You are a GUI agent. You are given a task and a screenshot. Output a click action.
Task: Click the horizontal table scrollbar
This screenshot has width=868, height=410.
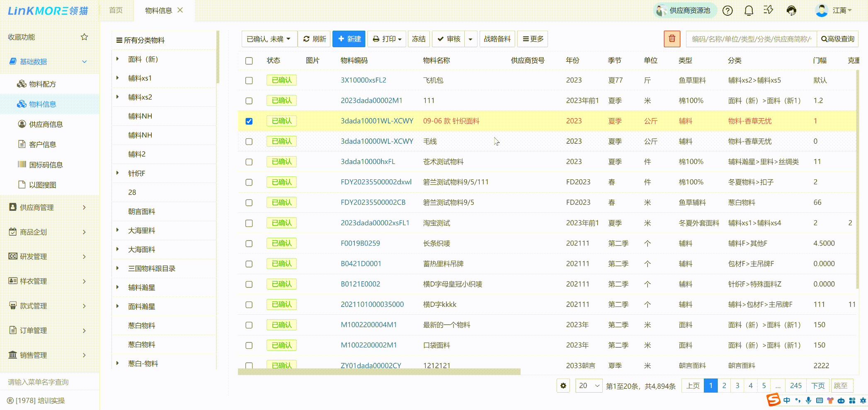coord(379,372)
